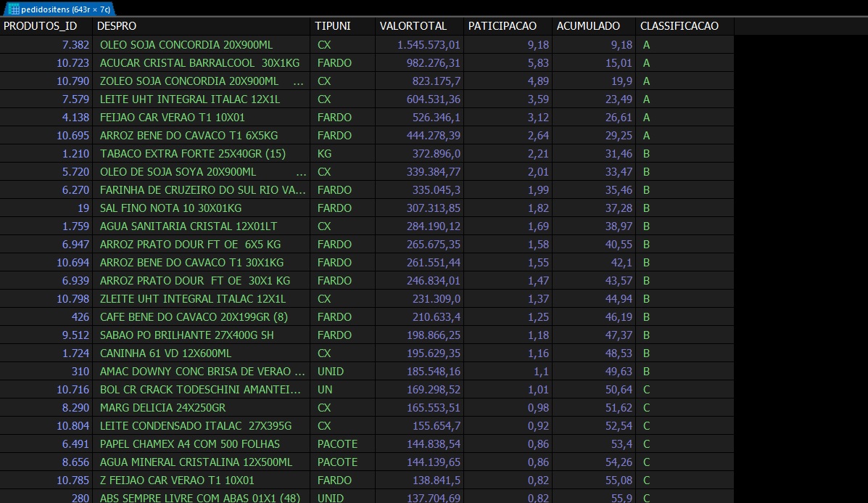
Task: Select cell SABAO PO BRILHANTE 27X400G SH
Action: [x=202, y=335]
